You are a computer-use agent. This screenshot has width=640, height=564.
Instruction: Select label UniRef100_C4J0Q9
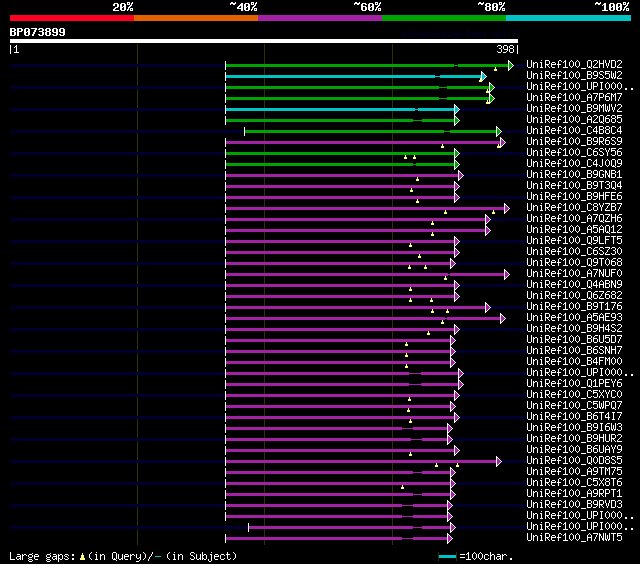click(x=574, y=163)
